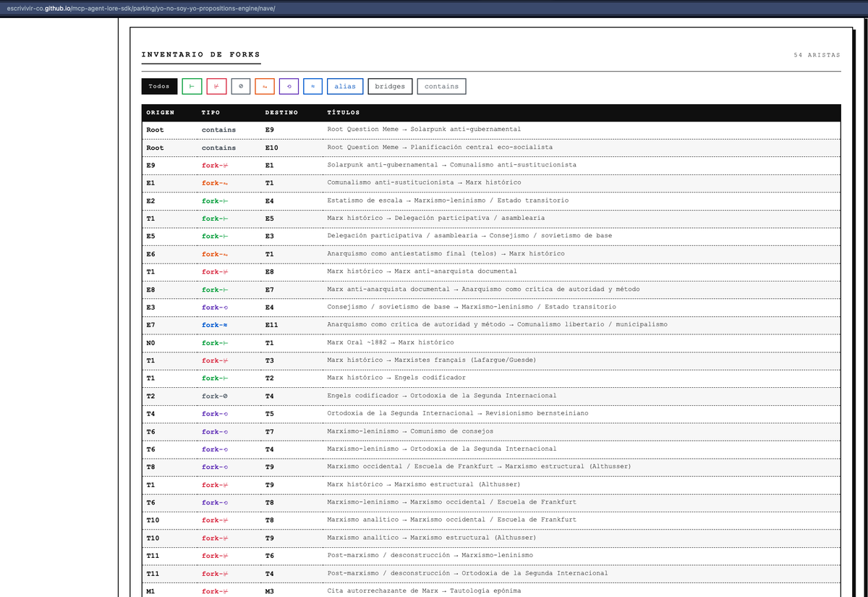Viewport: 868px width, 597px height.
Task: Select 'Marx histórico → Marxistes français (Lafargue/Guesde)' title
Action: (433, 360)
